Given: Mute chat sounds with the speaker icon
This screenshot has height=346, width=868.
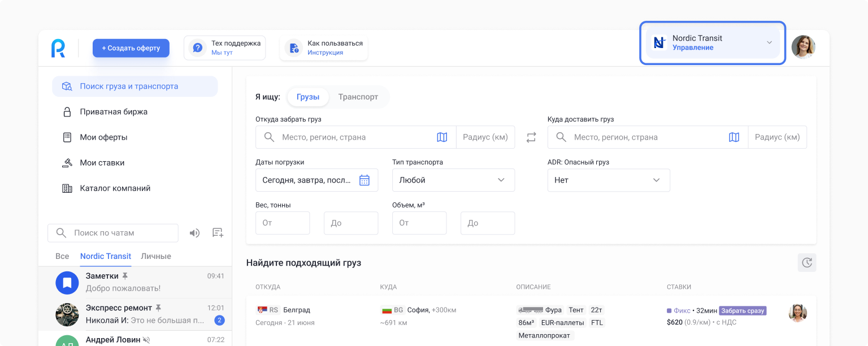Looking at the screenshot, I should (x=194, y=233).
